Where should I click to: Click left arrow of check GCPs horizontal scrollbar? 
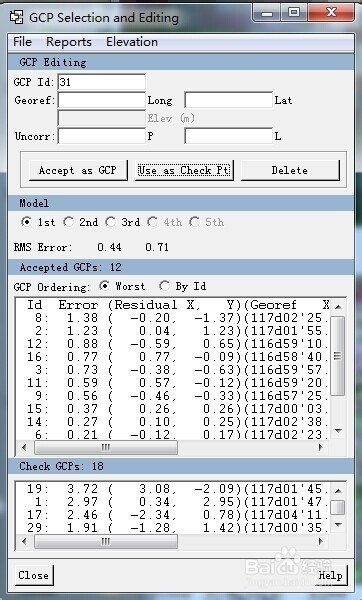click(24, 541)
